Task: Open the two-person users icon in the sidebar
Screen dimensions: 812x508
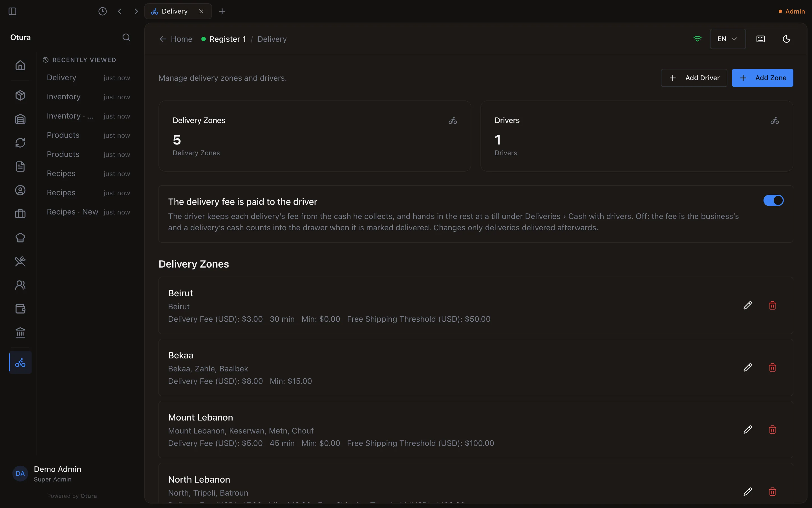Action: 21,285
